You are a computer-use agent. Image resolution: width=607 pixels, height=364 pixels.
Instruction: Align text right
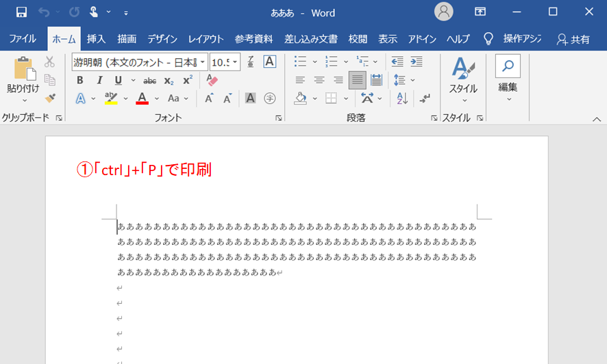[338, 80]
